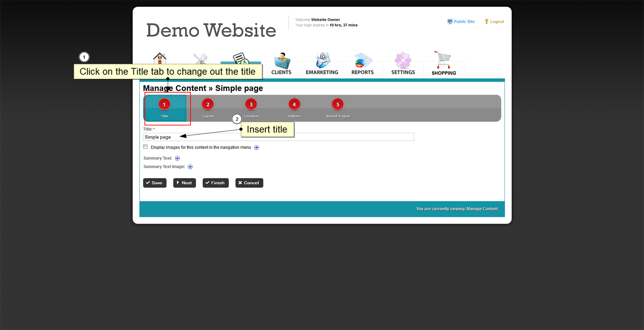Viewport: 644px width, 330px height.
Task: Open step 5 Search Engine tab
Action: click(338, 108)
